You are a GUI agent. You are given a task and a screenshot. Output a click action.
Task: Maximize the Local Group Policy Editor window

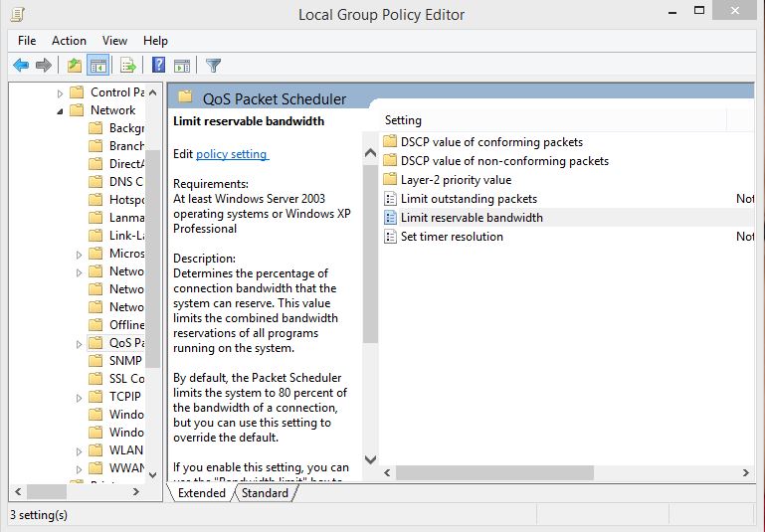699,10
